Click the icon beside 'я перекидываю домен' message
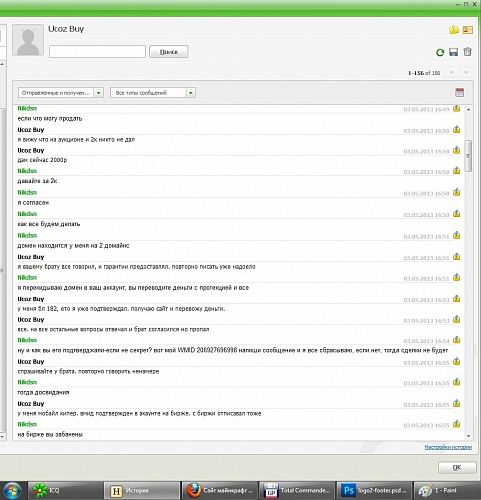The height and width of the screenshot is (500, 481). 456,278
